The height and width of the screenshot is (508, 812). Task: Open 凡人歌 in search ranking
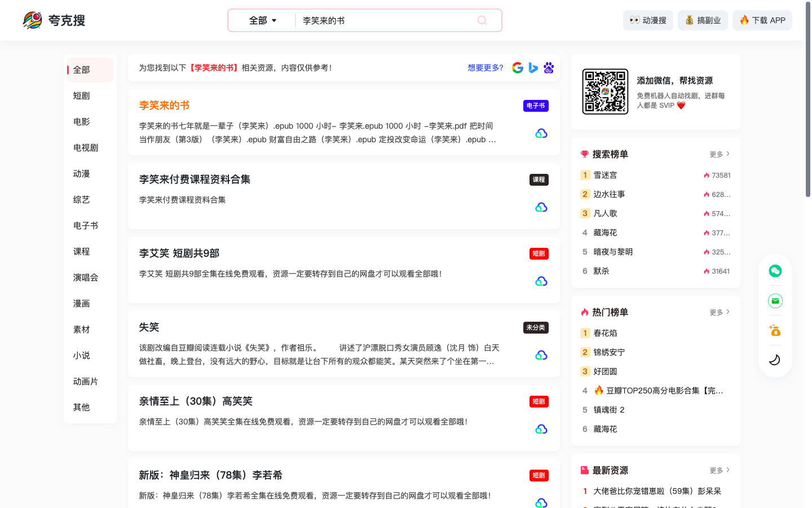pos(605,213)
